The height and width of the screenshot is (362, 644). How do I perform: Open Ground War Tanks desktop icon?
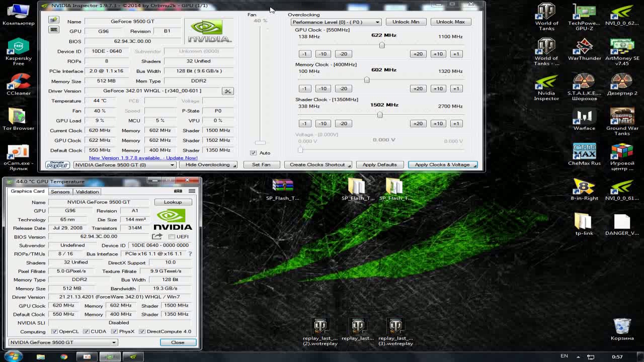pyautogui.click(x=622, y=122)
